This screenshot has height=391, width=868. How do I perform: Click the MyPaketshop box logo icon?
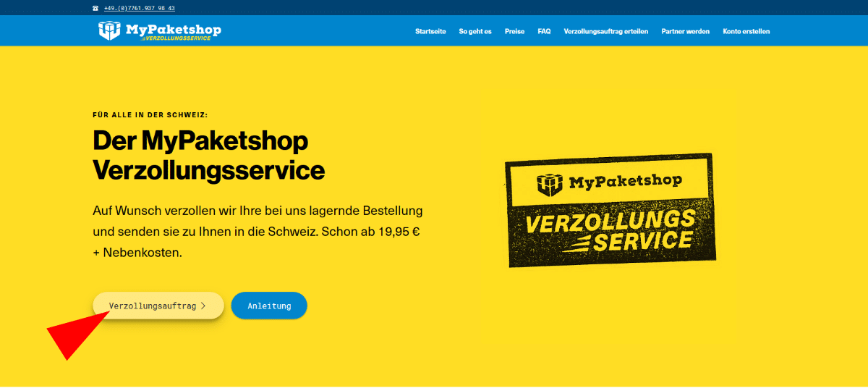coord(110,30)
